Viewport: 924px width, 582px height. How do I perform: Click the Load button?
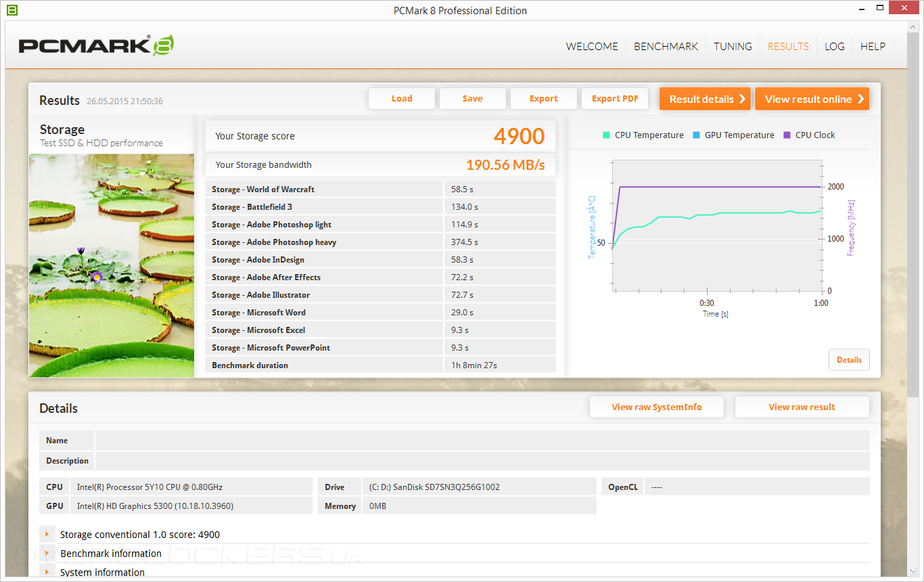point(402,99)
